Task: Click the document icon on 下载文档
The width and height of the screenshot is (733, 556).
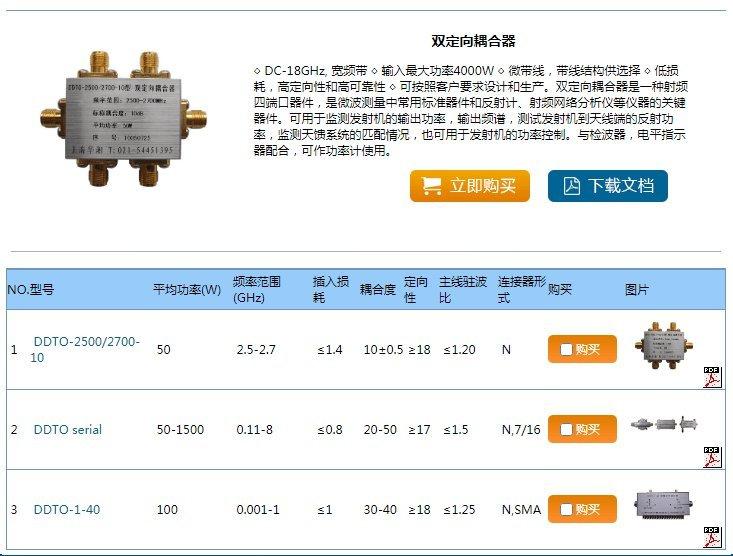Action: tap(571, 186)
